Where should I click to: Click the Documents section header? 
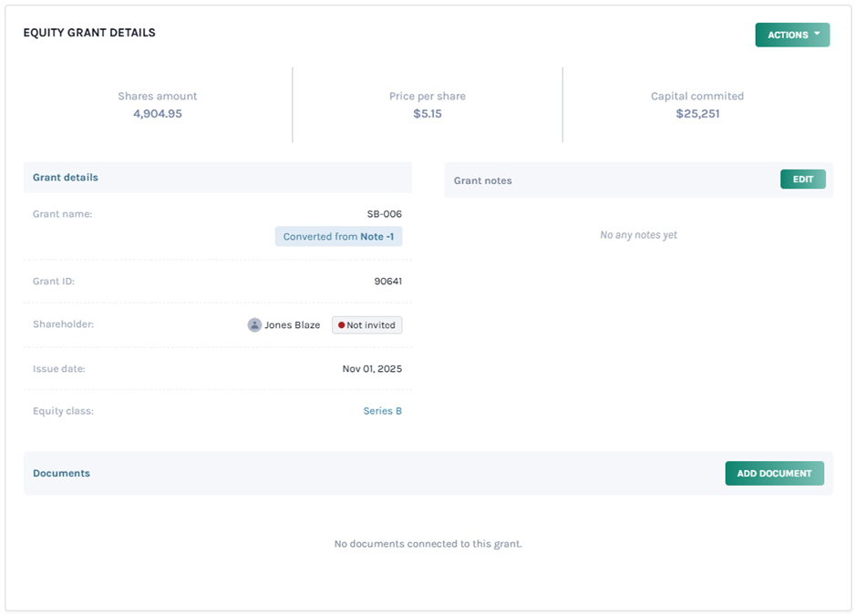click(61, 474)
